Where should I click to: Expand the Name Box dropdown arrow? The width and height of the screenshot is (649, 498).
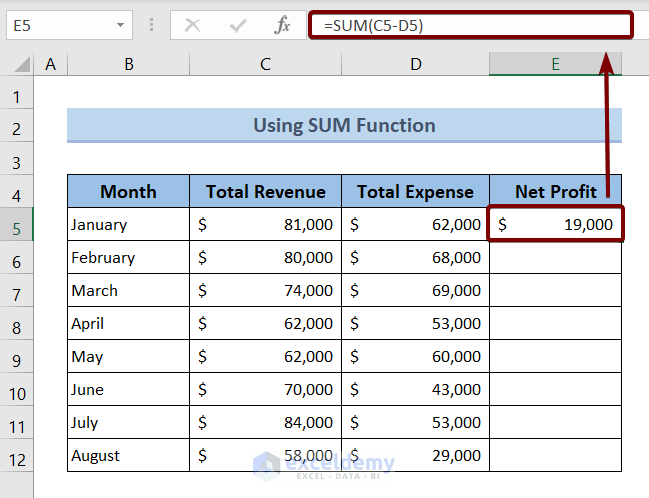121,26
